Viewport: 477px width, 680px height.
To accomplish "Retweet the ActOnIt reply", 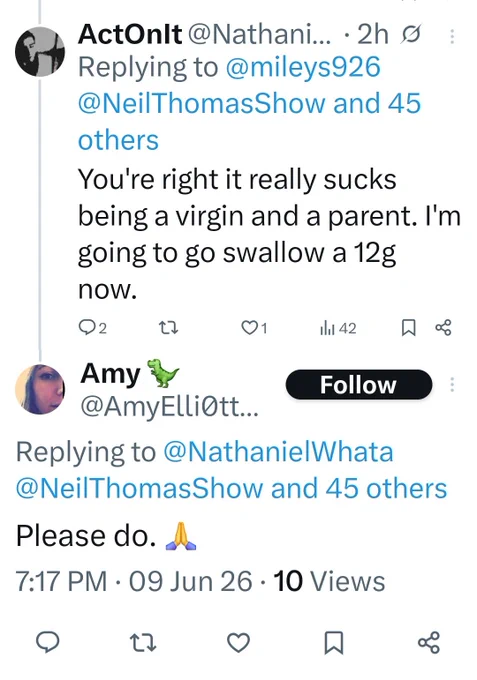I will [x=168, y=328].
